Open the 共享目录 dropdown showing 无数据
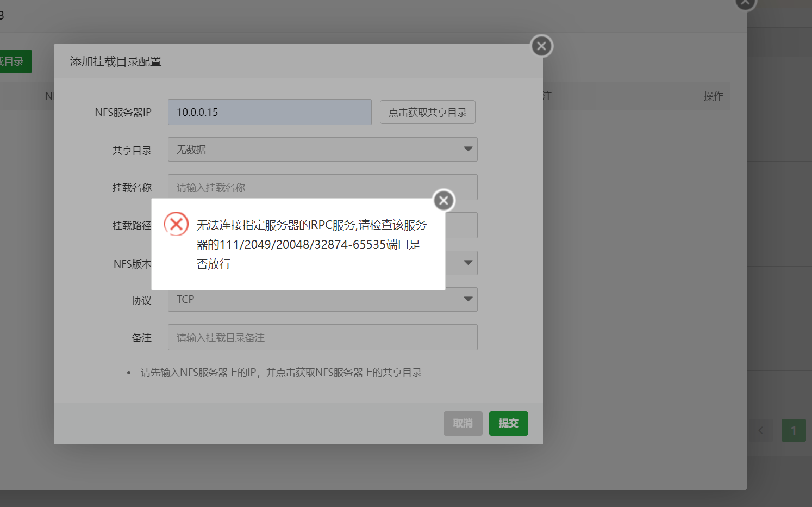Screen dimensions: 812x507 (x=323, y=149)
